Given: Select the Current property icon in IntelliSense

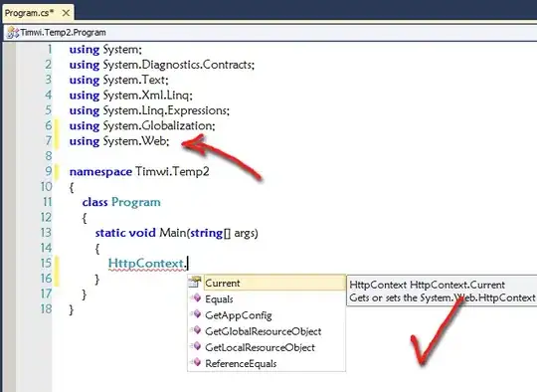Looking at the screenshot, I should click(x=195, y=282).
